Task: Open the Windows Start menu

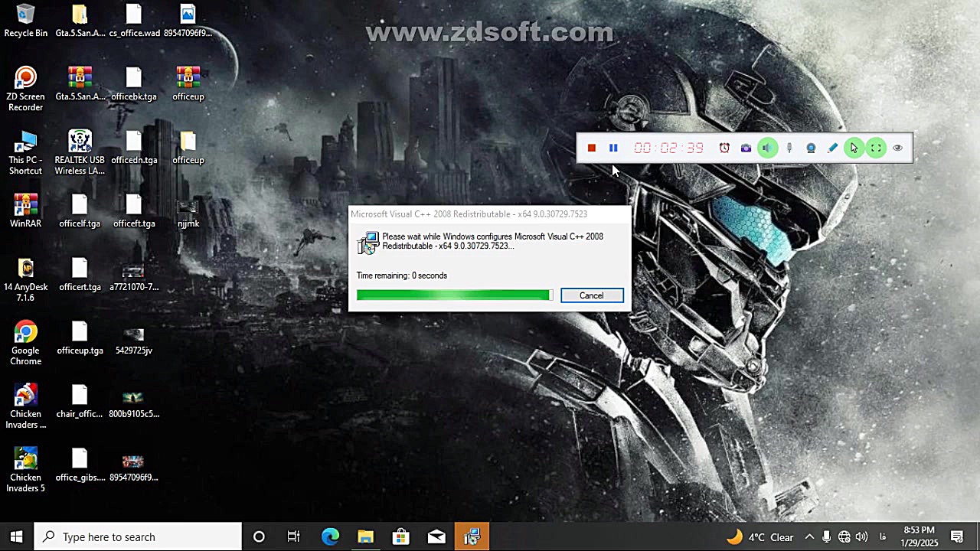Action: pos(17,536)
